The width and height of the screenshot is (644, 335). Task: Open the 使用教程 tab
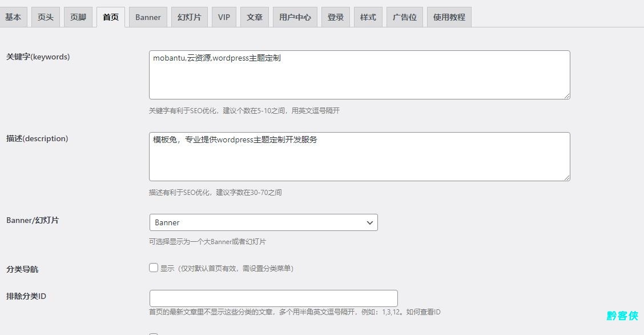449,17
